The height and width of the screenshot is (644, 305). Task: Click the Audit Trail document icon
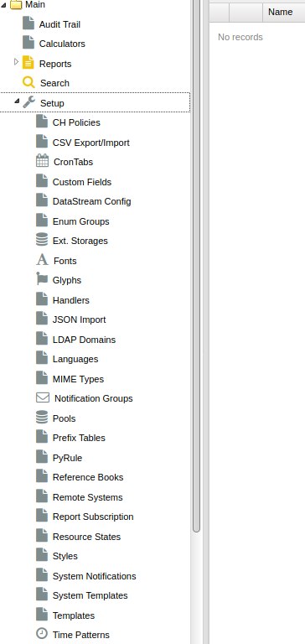tap(28, 23)
